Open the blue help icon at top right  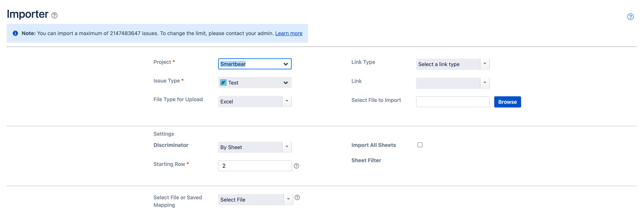(x=630, y=17)
